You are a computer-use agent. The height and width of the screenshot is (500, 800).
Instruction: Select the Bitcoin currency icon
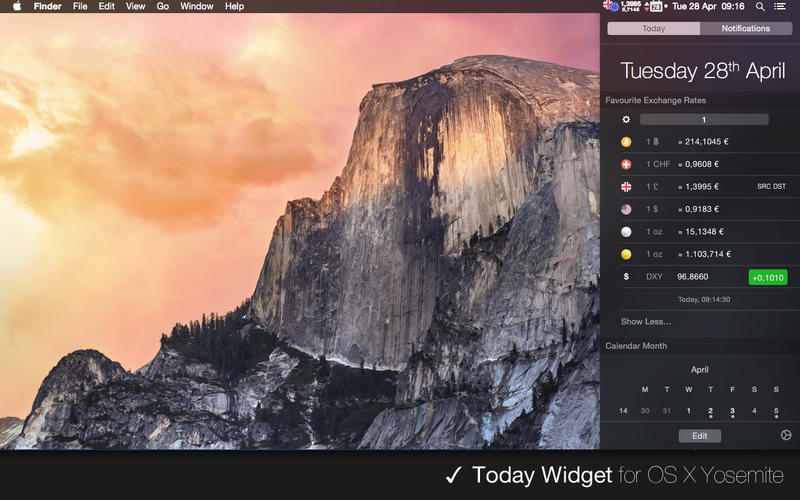coord(626,142)
